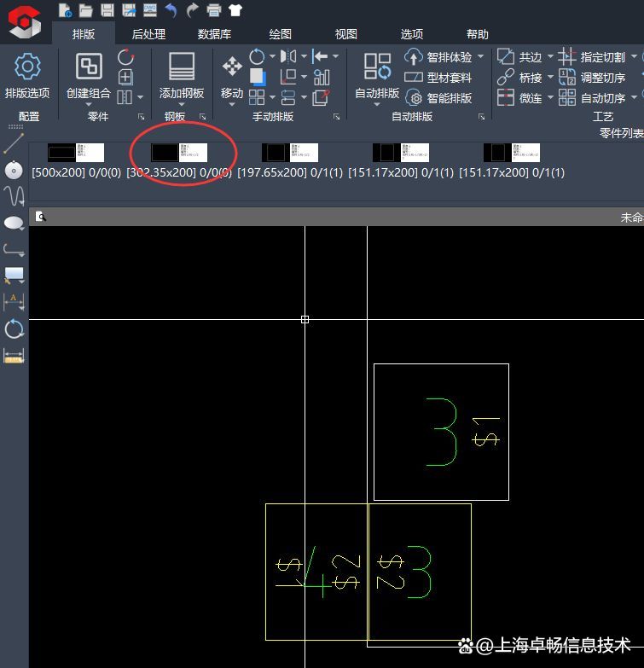Redo with the grey arrow icon
644x668 pixels.
(193, 10)
